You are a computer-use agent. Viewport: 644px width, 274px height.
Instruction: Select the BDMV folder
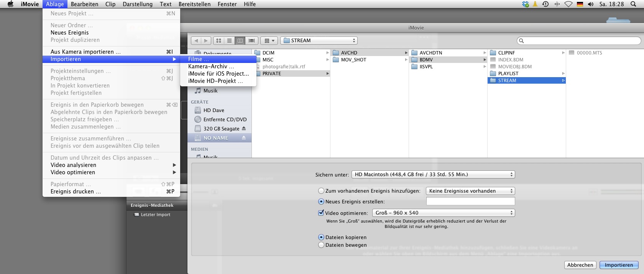point(448,60)
